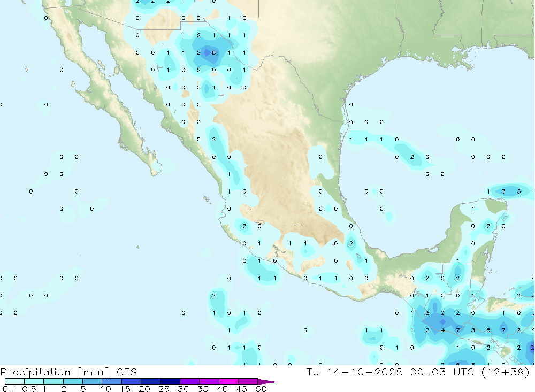Click the "0.1" legend scale label
The width and height of the screenshot is (535, 392).
(9, 389)
